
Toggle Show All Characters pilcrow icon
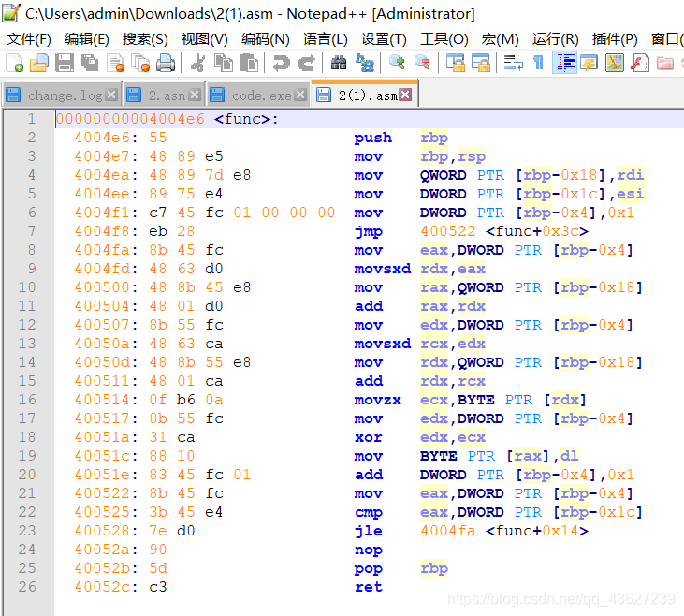539,63
